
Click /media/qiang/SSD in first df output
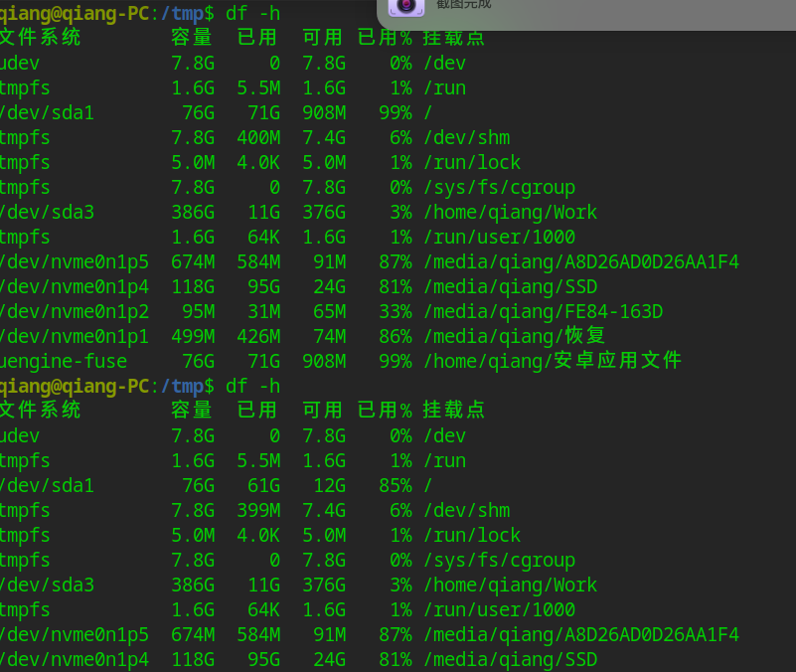pyautogui.click(x=511, y=287)
